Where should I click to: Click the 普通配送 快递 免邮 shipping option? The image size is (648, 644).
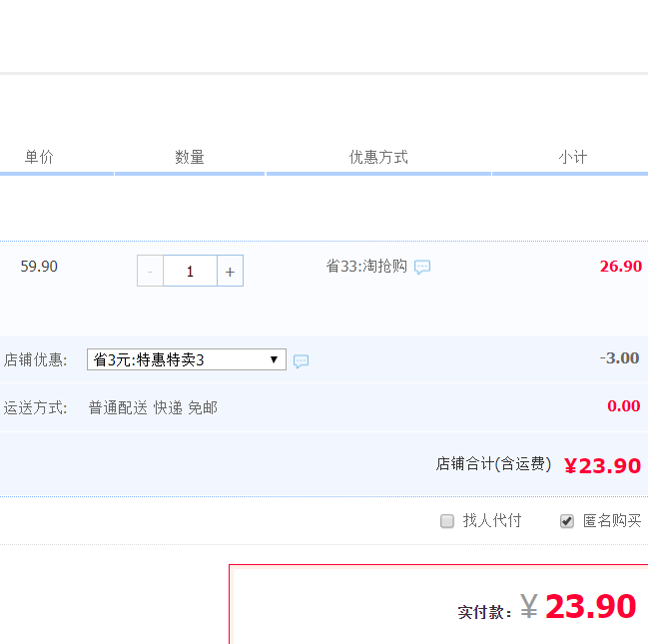pos(152,407)
